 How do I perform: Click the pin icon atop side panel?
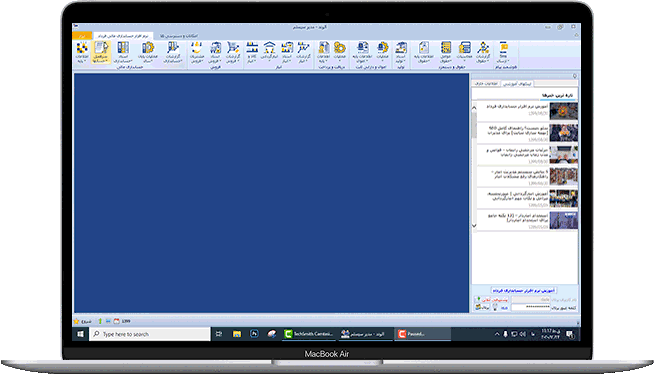click(x=574, y=76)
